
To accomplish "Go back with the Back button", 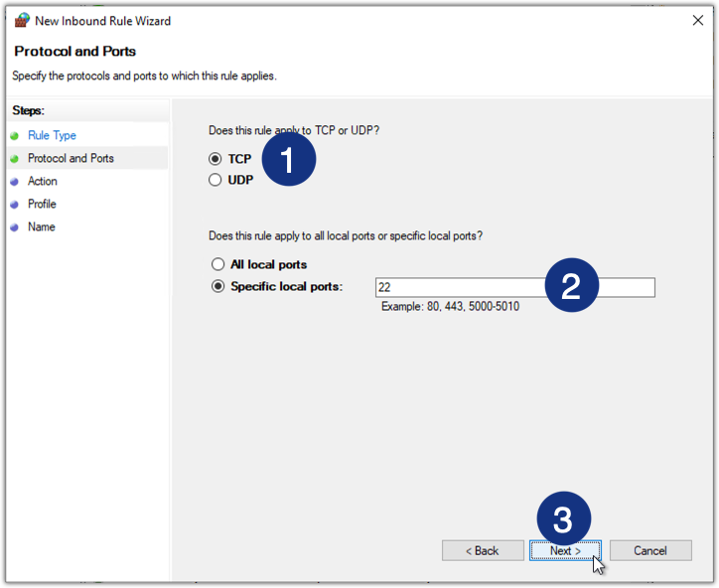I will tap(483, 550).
